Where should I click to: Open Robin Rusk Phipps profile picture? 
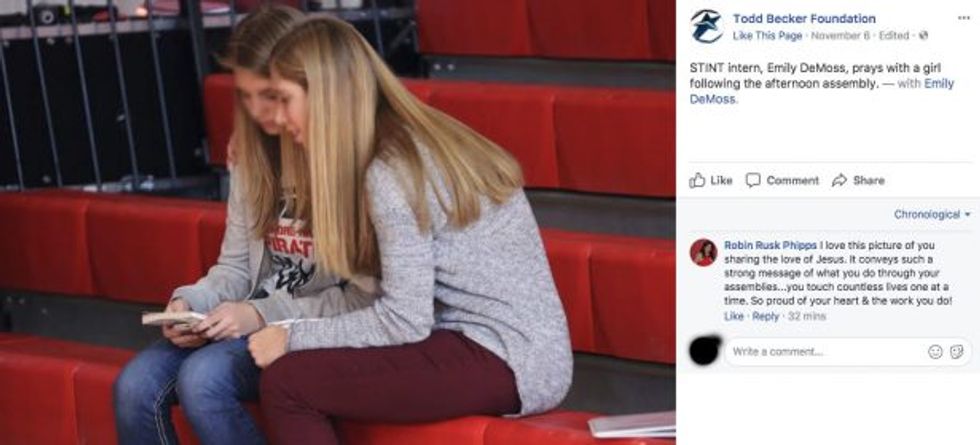(703, 252)
